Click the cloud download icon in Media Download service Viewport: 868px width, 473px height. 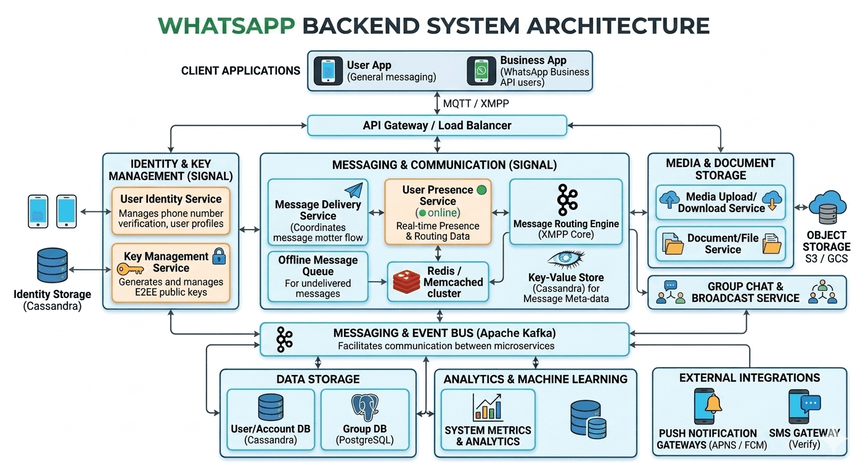point(772,200)
